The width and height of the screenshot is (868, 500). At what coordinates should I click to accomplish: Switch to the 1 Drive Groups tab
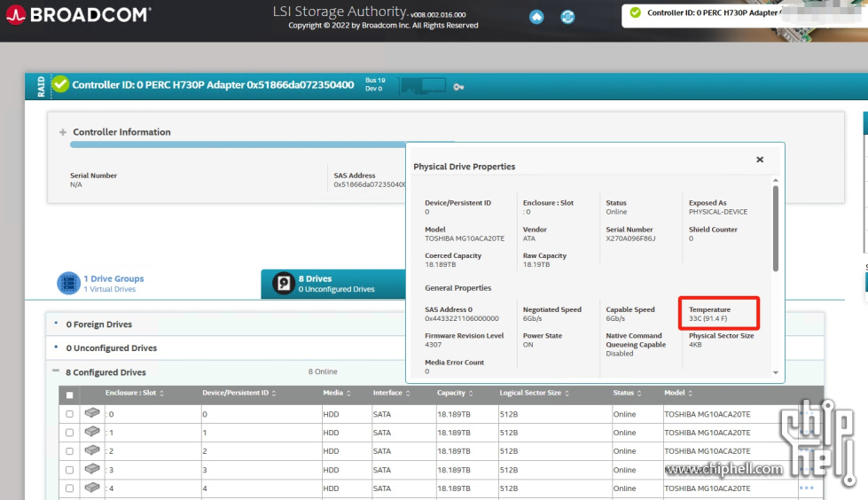[101, 284]
